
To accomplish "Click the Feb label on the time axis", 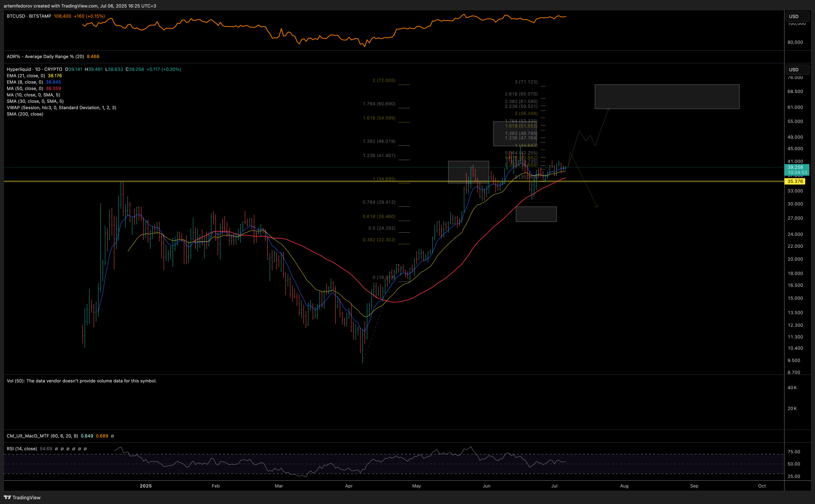I will coord(216,486).
